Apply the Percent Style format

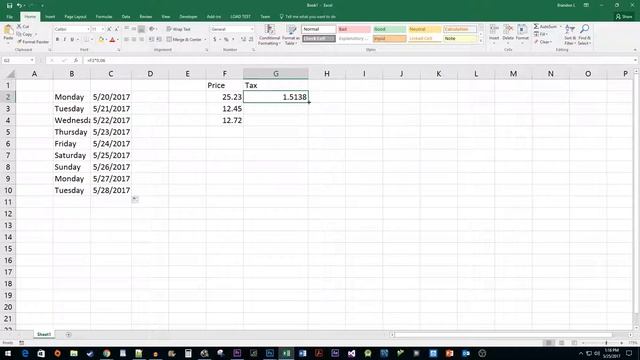[x=226, y=39]
